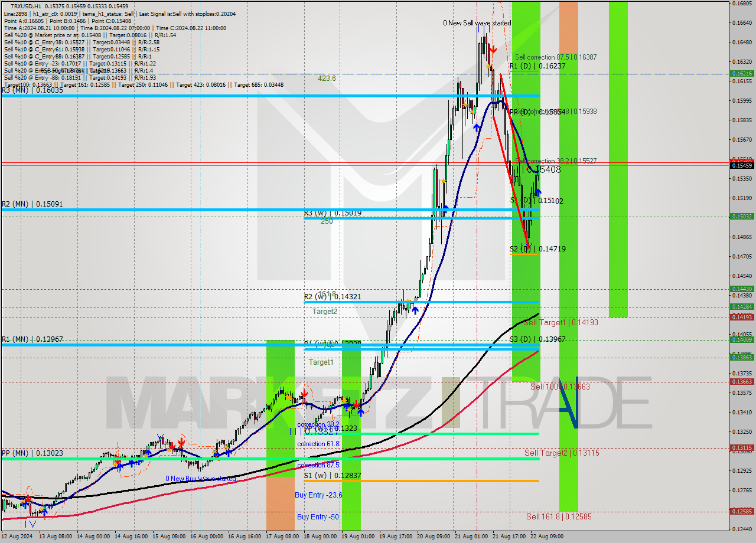
Task: Click the 0.13863 price axis tag
Action: 742,357
